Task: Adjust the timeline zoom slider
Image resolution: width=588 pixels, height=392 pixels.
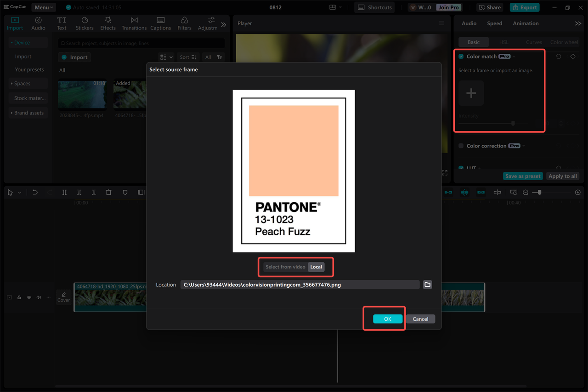Action: tap(540, 192)
